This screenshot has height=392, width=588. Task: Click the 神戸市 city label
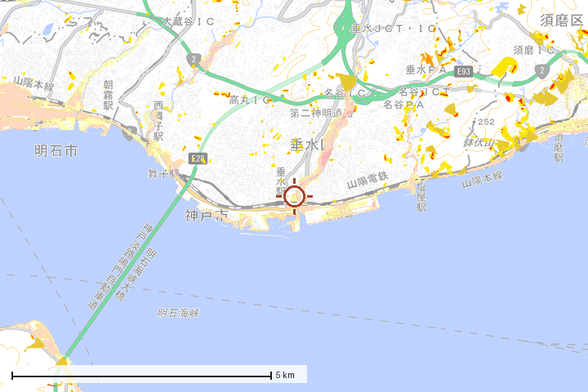tap(207, 216)
